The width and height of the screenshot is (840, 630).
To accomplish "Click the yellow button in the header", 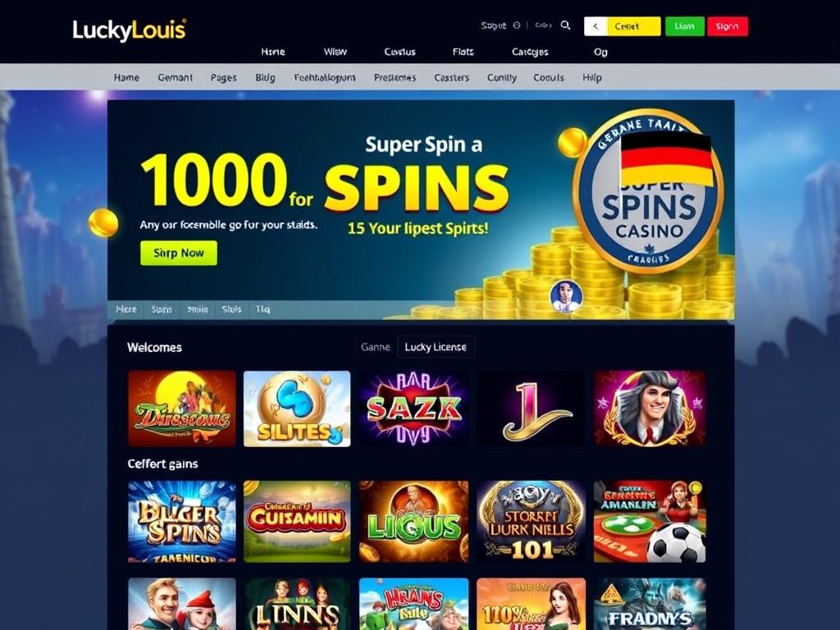I will coord(634,26).
